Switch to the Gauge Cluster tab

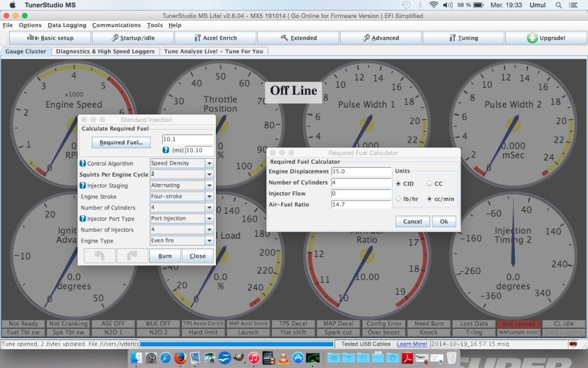pos(25,51)
